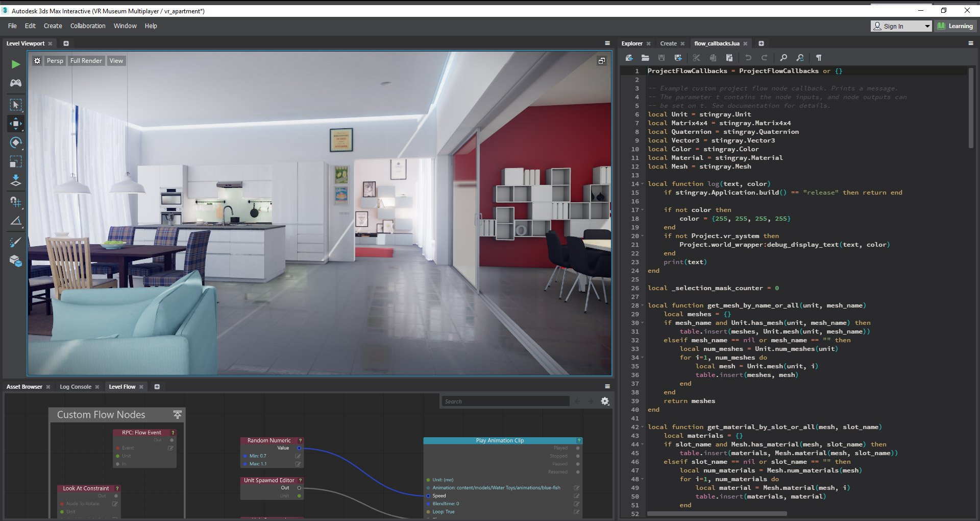Image resolution: width=980 pixels, height=521 pixels.
Task: Toggle Full Render mode in viewport
Action: click(86, 60)
